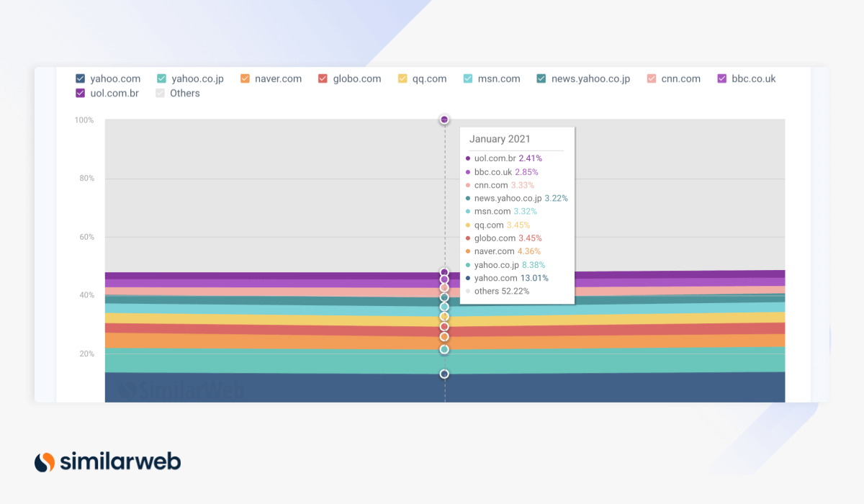Click news.yahoo.co.jp 3.22% tooltip row
Screen dimensions: 864x504
click(x=516, y=198)
